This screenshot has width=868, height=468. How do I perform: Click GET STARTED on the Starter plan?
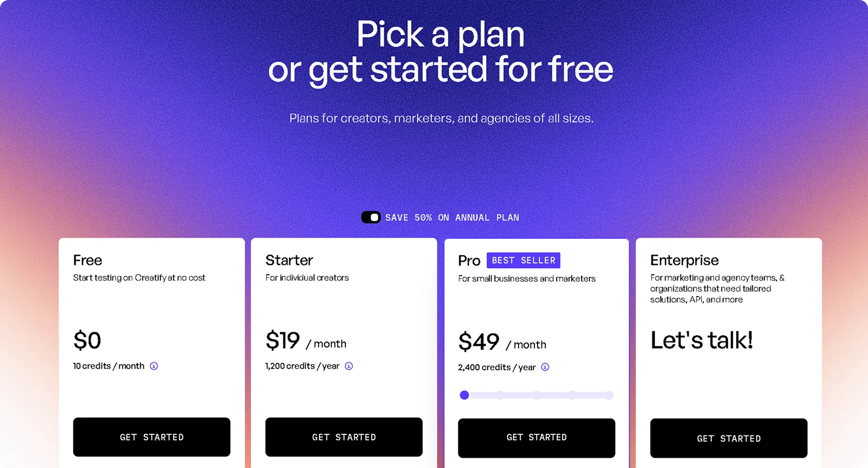pyautogui.click(x=343, y=437)
